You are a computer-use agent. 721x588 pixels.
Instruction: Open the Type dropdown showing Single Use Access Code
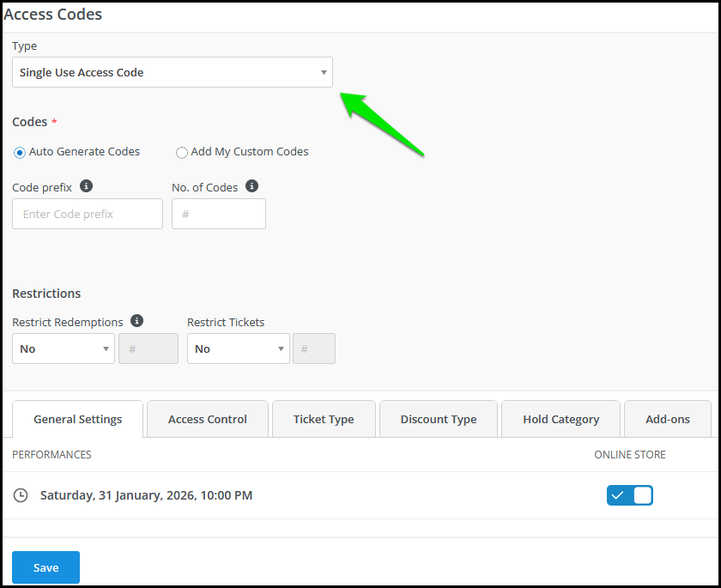click(173, 72)
